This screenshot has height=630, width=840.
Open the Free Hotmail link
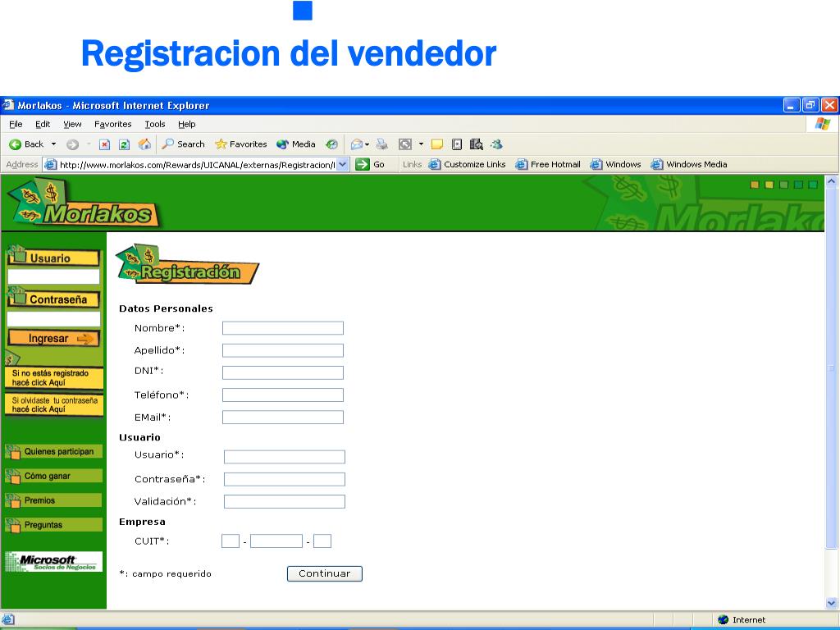548,164
